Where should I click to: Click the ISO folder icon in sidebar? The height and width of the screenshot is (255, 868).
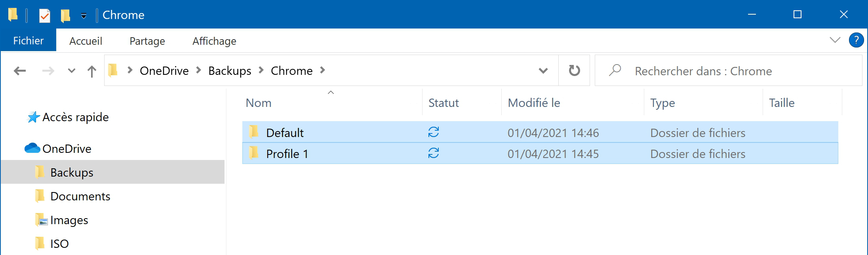40,243
